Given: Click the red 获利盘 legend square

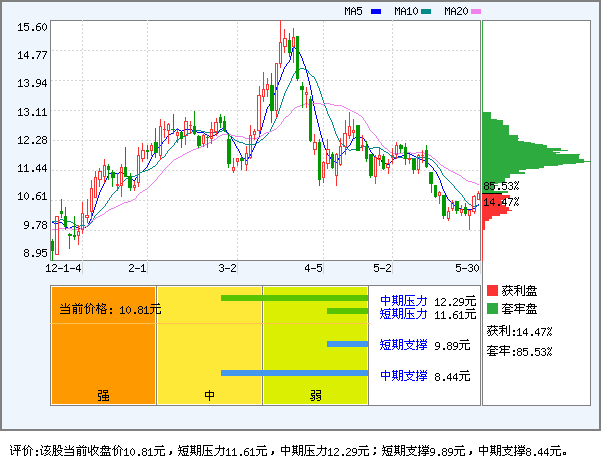Looking at the screenshot, I should (492, 290).
